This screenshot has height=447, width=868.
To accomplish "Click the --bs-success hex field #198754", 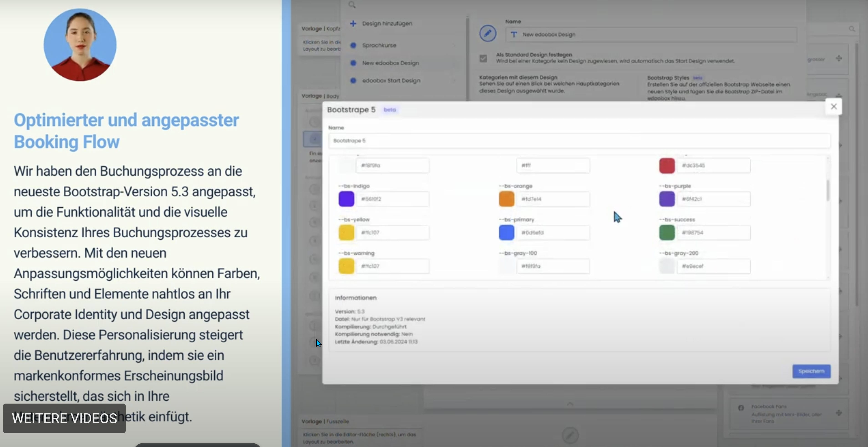I will click(714, 233).
